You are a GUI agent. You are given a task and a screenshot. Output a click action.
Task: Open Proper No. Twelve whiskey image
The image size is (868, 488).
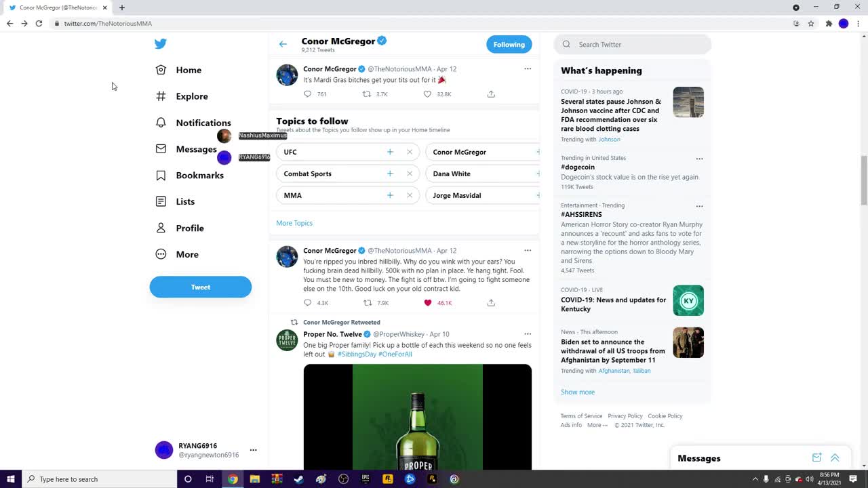(418, 417)
